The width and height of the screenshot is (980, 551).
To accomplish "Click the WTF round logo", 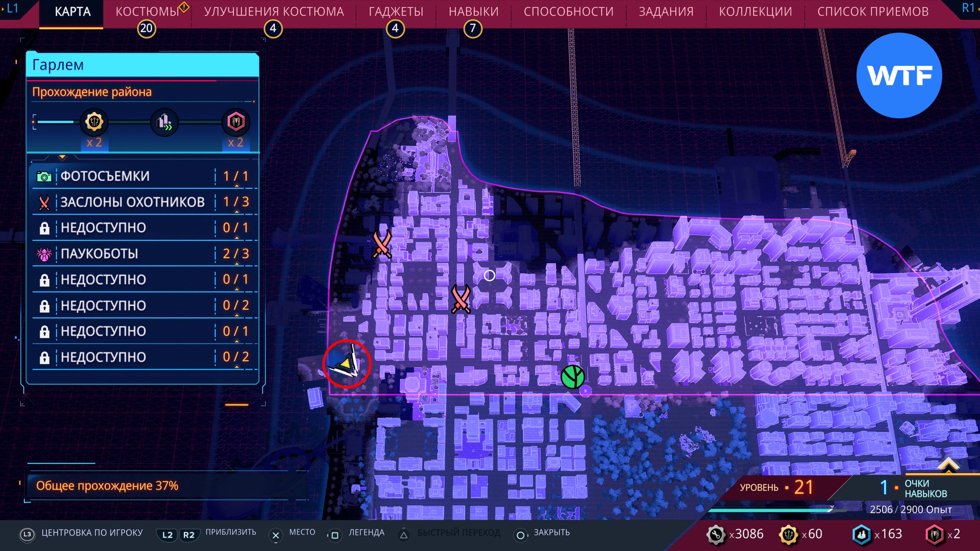I will [x=899, y=75].
